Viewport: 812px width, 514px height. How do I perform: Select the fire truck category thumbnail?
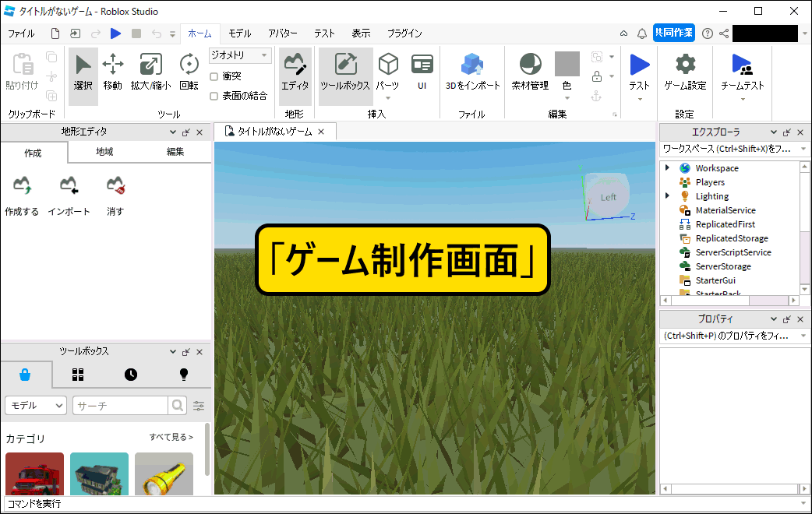point(35,474)
